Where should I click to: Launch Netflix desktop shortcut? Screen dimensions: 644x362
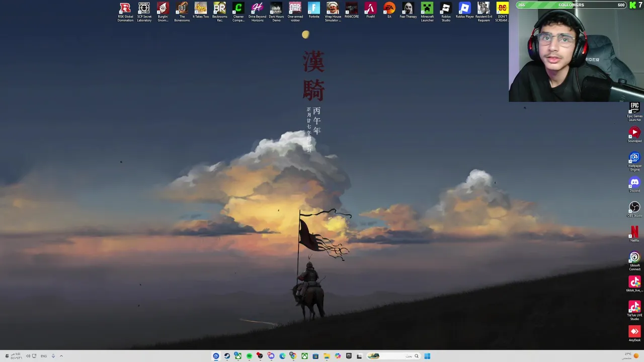click(x=634, y=234)
